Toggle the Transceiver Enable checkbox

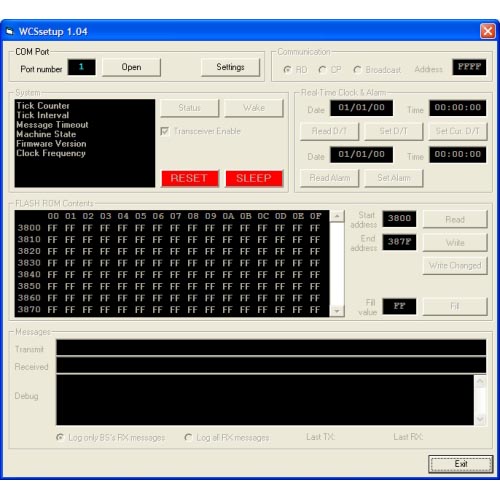click(x=165, y=131)
